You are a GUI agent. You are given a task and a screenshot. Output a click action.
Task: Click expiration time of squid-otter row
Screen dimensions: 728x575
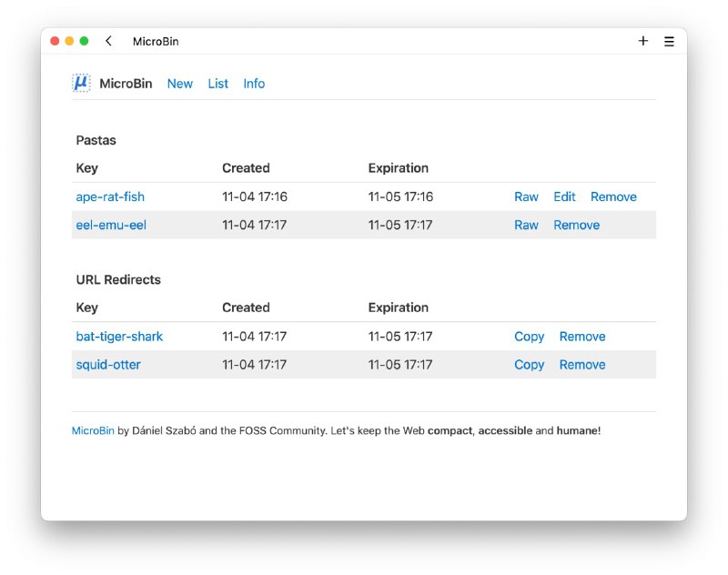tap(400, 365)
